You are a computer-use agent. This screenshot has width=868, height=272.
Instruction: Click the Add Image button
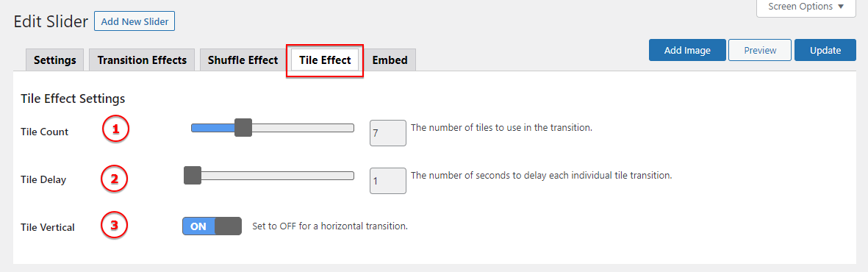687,50
